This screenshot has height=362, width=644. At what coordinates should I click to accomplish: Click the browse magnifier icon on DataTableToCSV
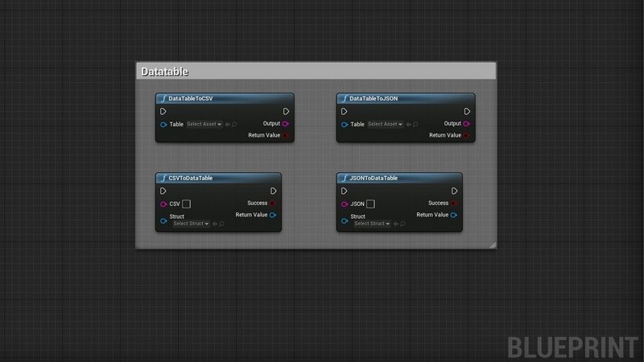click(x=234, y=125)
